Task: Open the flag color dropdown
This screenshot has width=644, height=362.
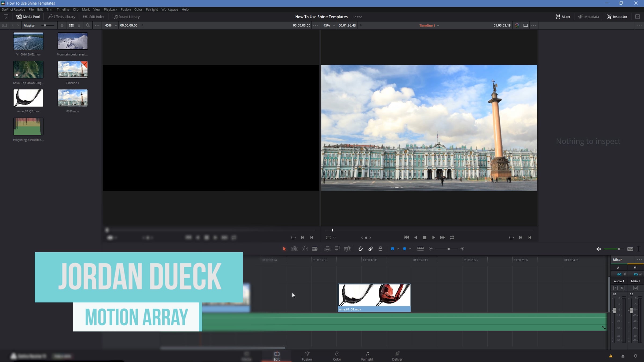Action: coord(398,249)
